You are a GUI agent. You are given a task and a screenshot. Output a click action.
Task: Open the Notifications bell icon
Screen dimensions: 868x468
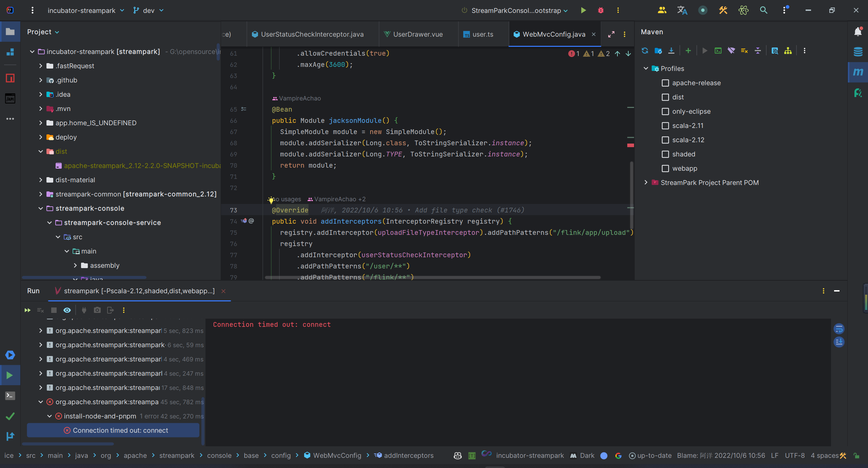pos(858,32)
